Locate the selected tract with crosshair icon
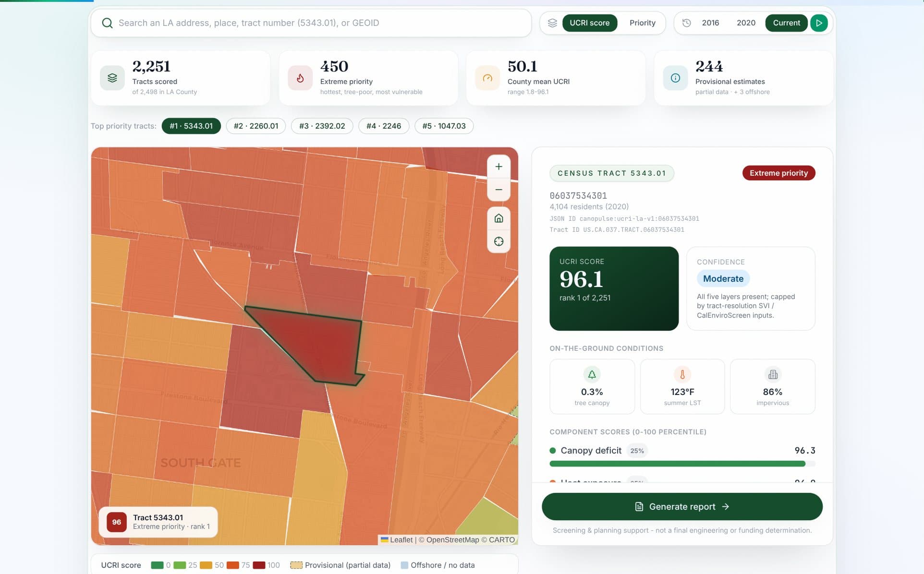The width and height of the screenshot is (924, 574). (498, 241)
